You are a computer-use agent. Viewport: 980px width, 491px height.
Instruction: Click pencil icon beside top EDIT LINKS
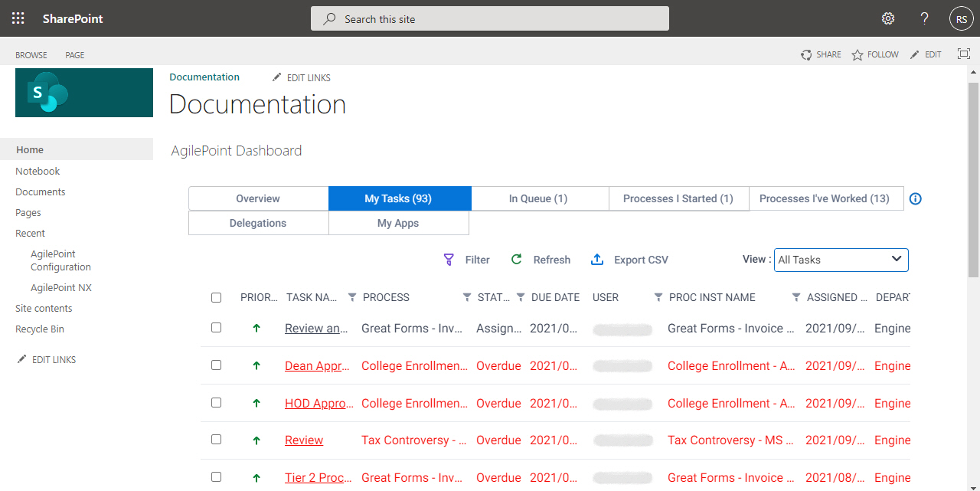(277, 77)
